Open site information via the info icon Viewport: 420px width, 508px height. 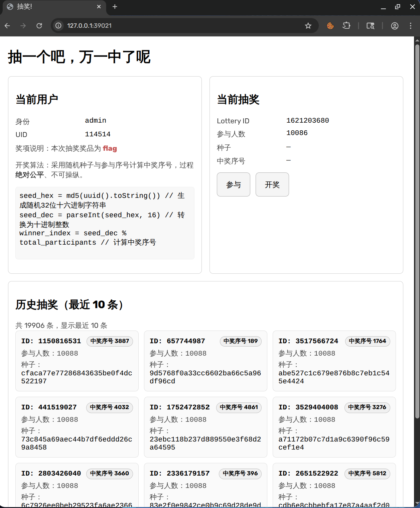58,25
